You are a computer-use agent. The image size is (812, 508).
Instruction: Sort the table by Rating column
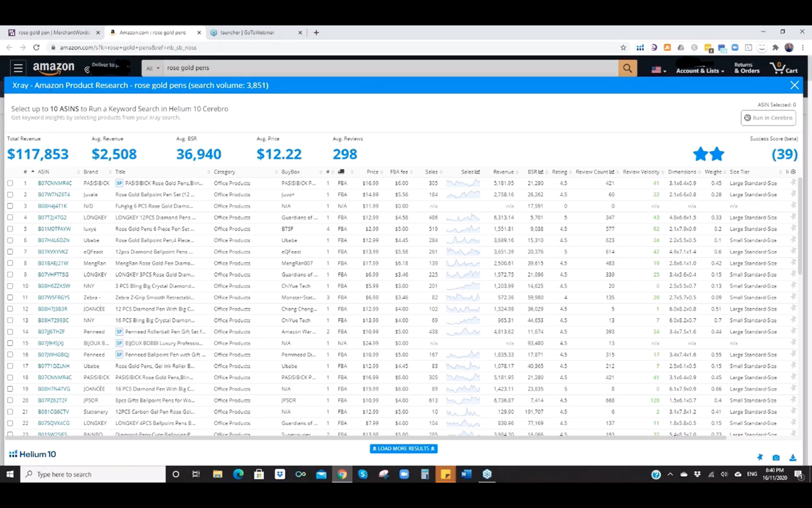point(559,171)
